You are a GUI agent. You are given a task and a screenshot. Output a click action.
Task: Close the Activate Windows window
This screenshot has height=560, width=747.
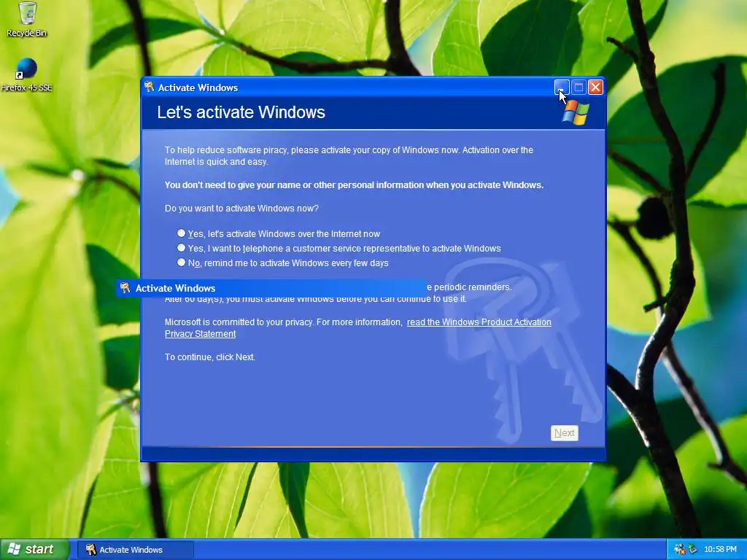pyautogui.click(x=595, y=87)
